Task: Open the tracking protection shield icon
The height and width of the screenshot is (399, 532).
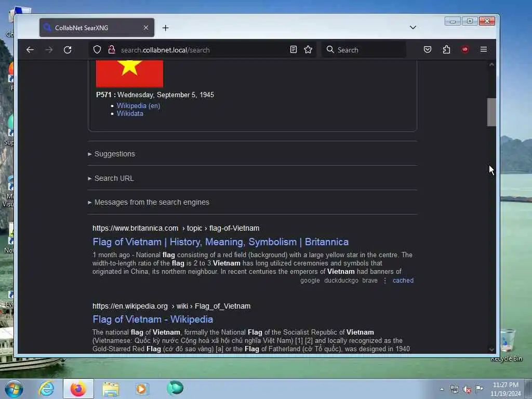Action: [97, 49]
